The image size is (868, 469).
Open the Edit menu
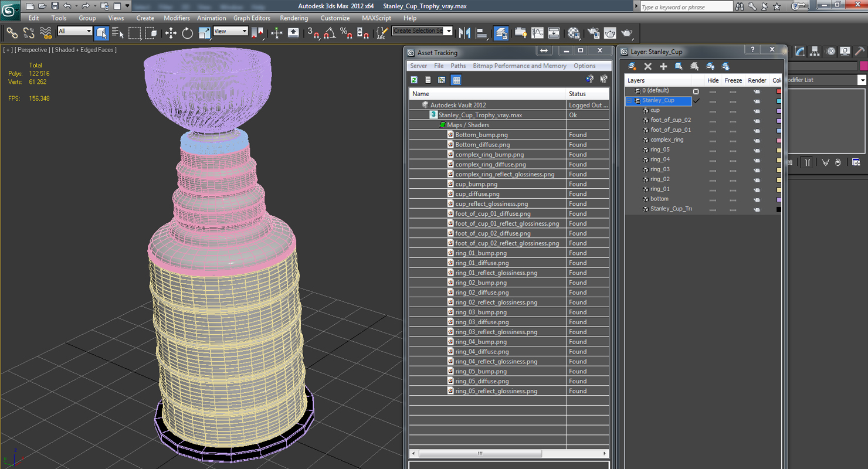pyautogui.click(x=33, y=18)
